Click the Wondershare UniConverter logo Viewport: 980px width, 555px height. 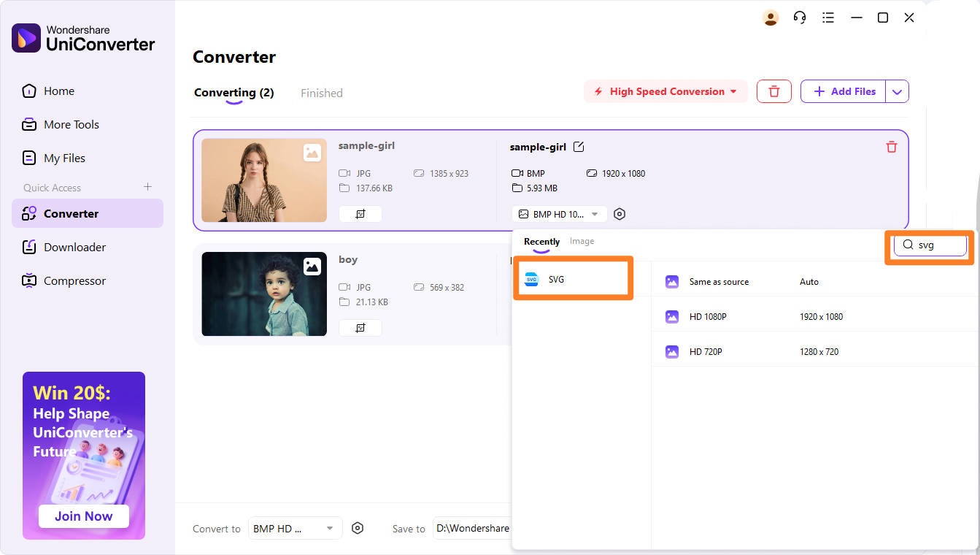click(x=83, y=38)
